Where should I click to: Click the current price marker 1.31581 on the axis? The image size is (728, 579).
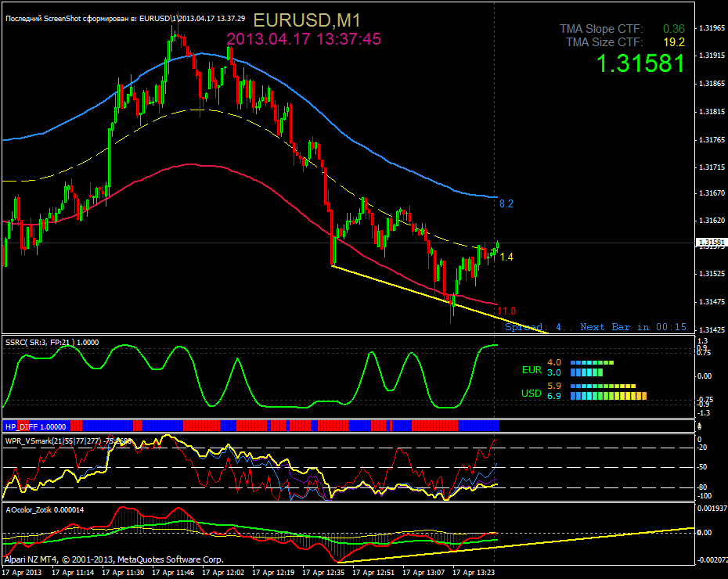point(712,243)
